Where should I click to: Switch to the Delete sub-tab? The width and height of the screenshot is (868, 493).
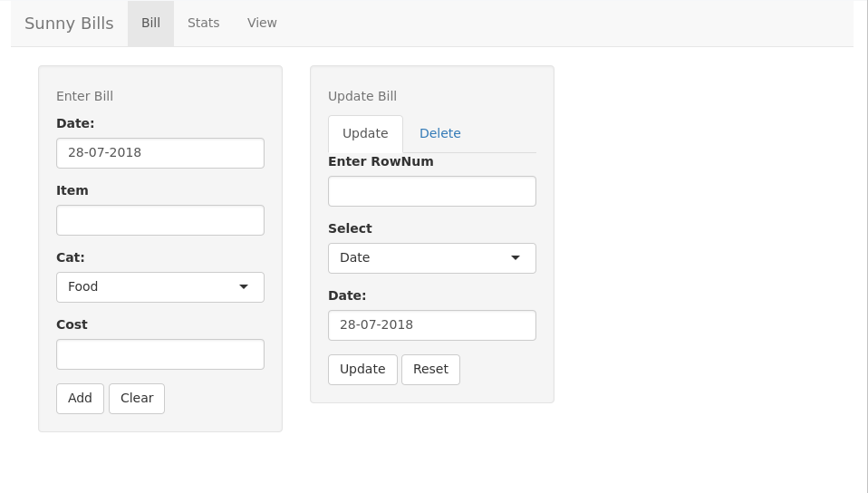pos(440,133)
